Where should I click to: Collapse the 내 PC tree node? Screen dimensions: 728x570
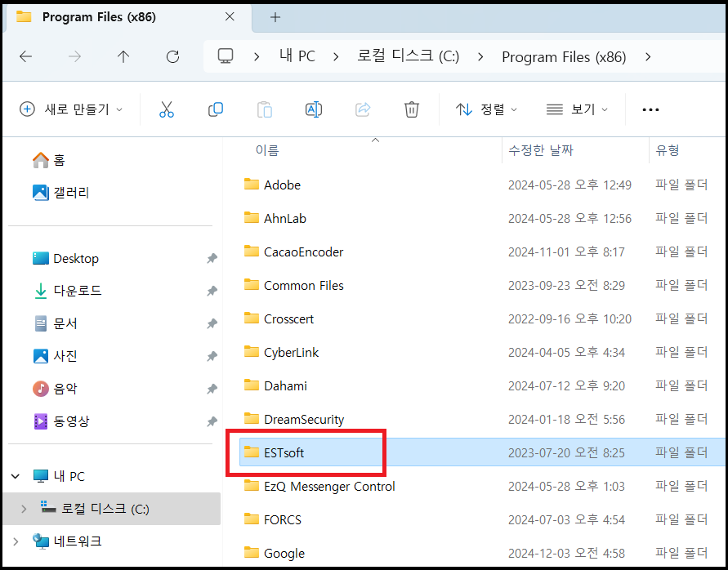(16, 476)
